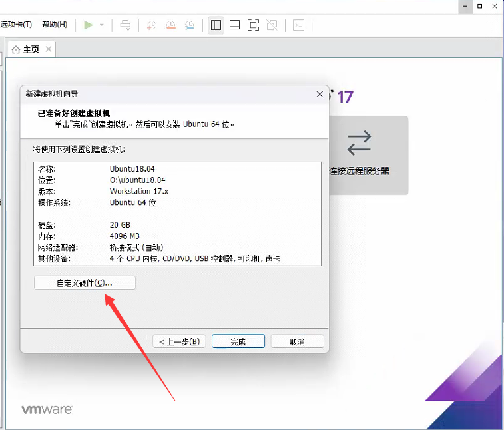
Task: Click the 完成 button
Action: (238, 341)
